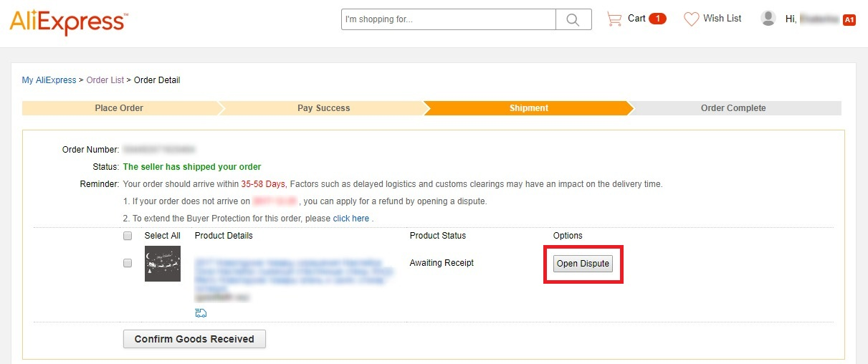This screenshot has width=868, height=364.
Task: Click the 'Product Status' column header
Action: 438,236
